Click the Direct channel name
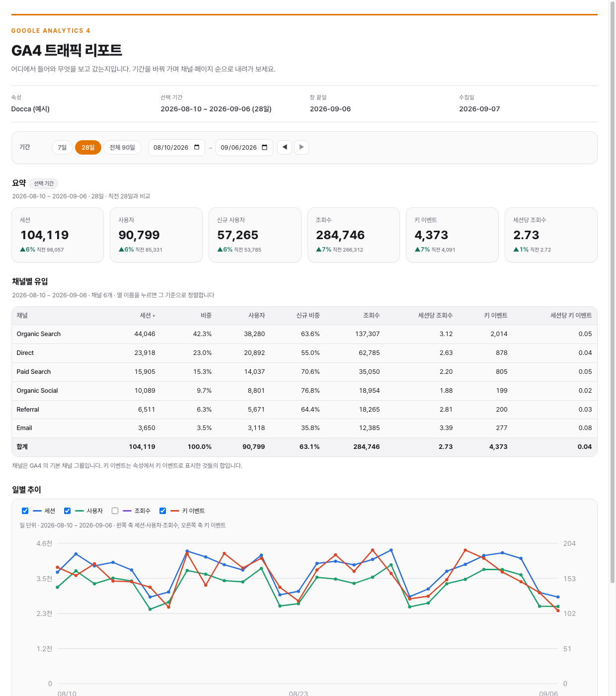This screenshot has height=696, width=616. pos(25,353)
